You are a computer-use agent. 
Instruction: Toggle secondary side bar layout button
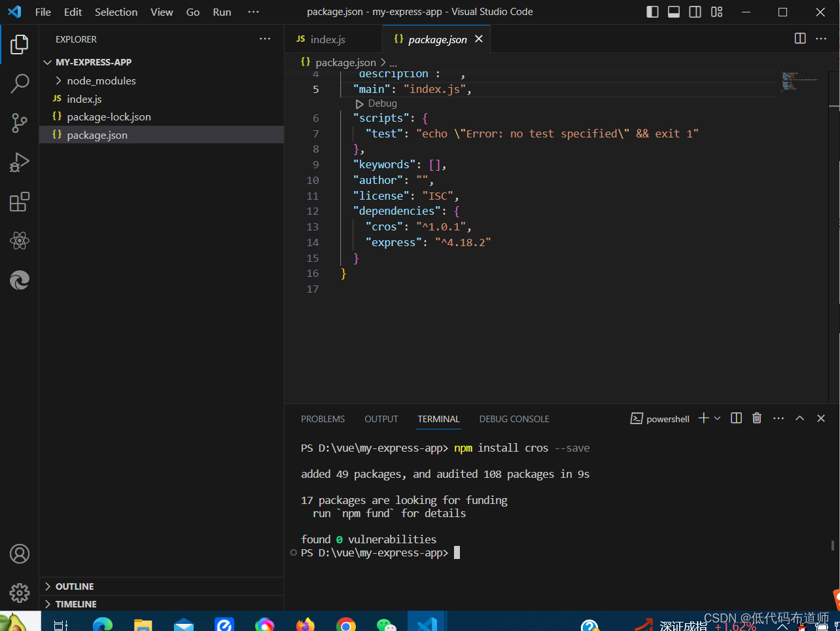(x=695, y=12)
